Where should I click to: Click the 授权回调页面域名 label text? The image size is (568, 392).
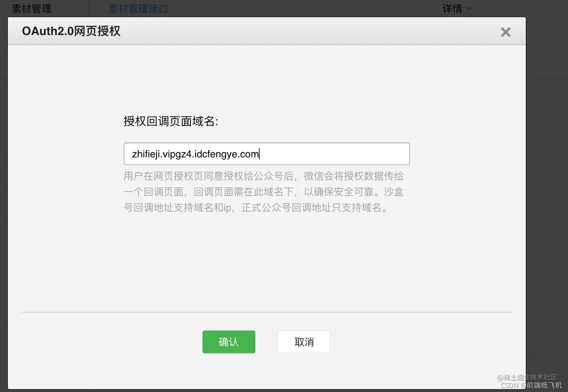point(171,121)
